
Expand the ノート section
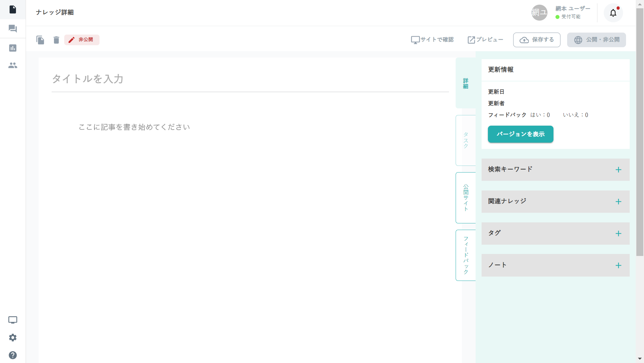pyautogui.click(x=618, y=266)
